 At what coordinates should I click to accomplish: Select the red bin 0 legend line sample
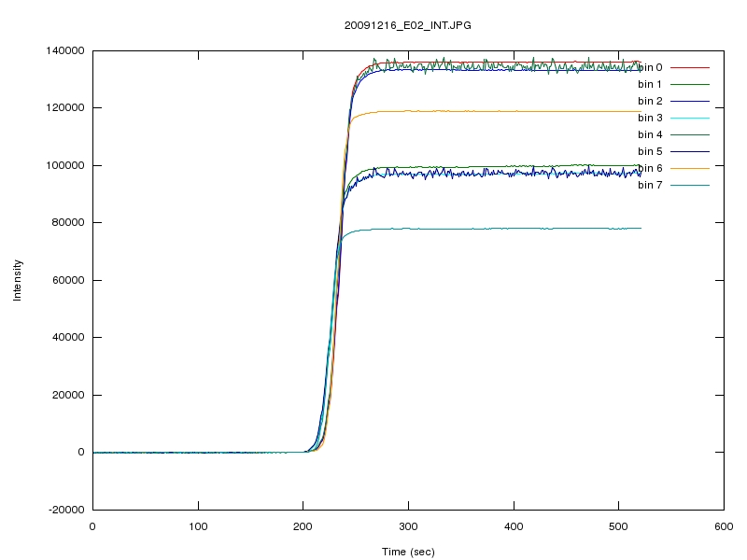(x=690, y=67)
